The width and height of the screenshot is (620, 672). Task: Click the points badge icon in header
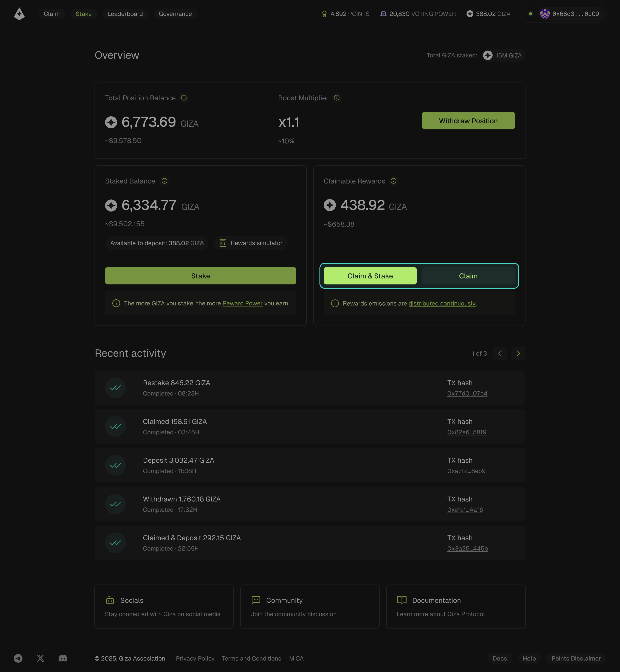pos(324,14)
